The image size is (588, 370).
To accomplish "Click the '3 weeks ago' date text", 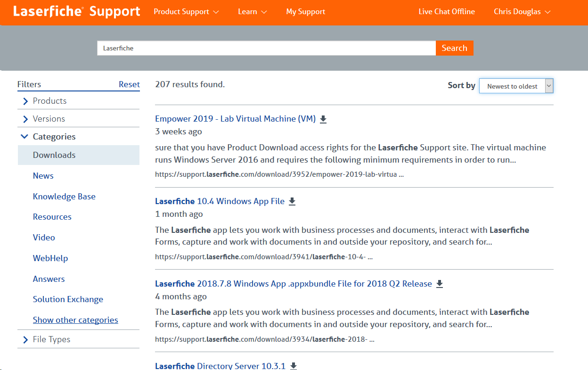I will pyautogui.click(x=179, y=132).
